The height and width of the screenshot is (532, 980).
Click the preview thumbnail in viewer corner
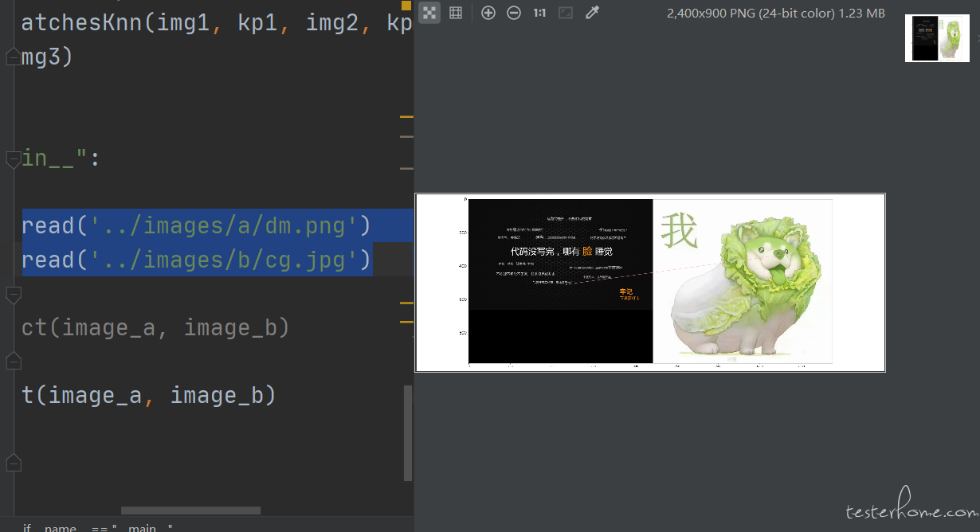coord(937,37)
